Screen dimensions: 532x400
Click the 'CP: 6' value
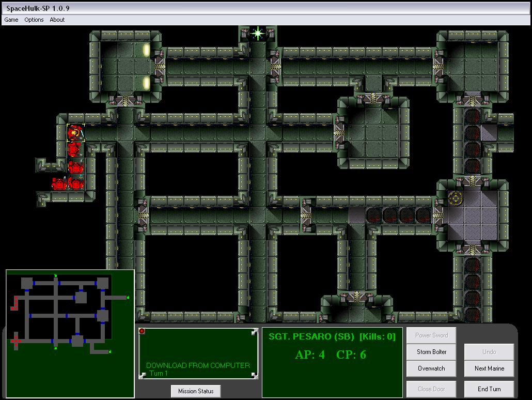click(x=351, y=355)
